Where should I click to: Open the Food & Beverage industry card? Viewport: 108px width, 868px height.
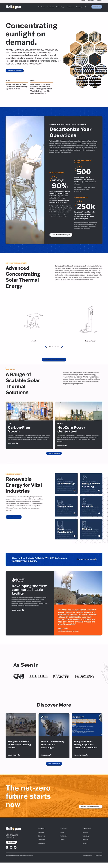(66, 483)
